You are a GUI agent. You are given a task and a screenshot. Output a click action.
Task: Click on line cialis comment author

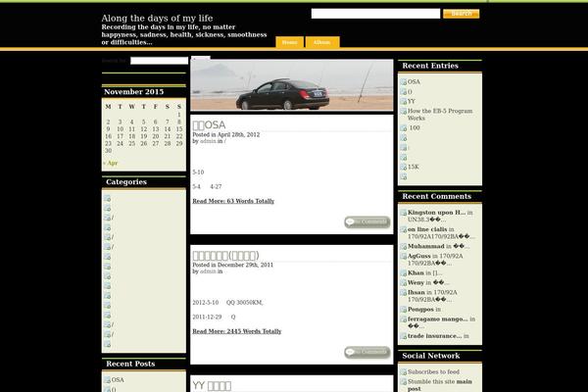[427, 229]
